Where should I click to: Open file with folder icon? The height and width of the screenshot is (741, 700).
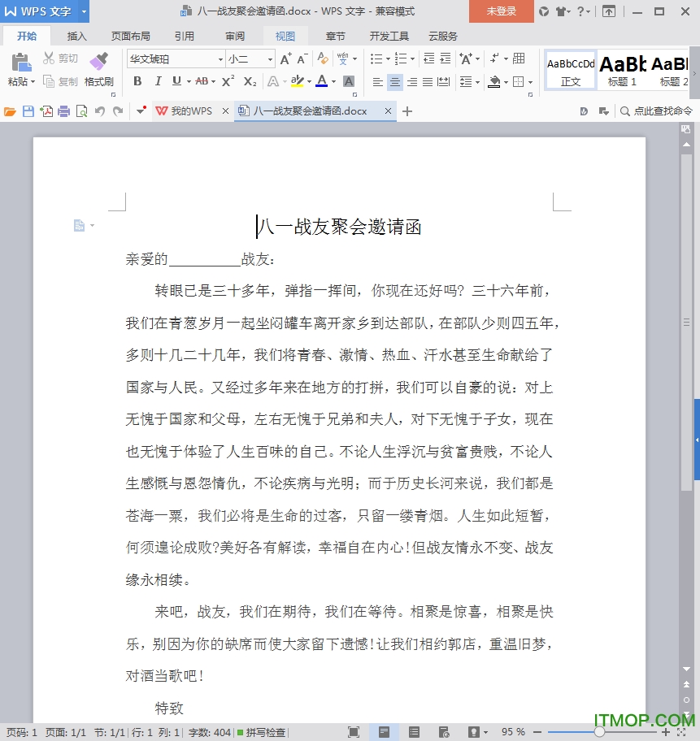pyautogui.click(x=10, y=111)
